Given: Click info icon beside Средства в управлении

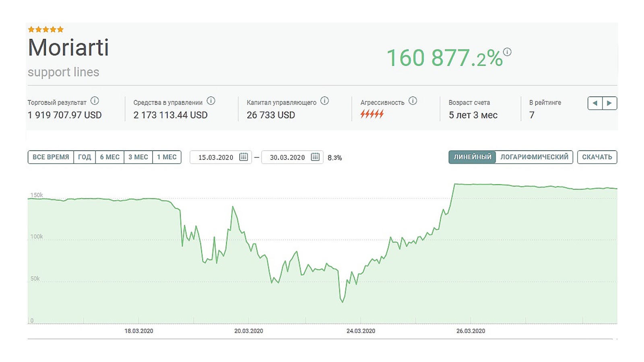Looking at the screenshot, I should click(x=211, y=101).
